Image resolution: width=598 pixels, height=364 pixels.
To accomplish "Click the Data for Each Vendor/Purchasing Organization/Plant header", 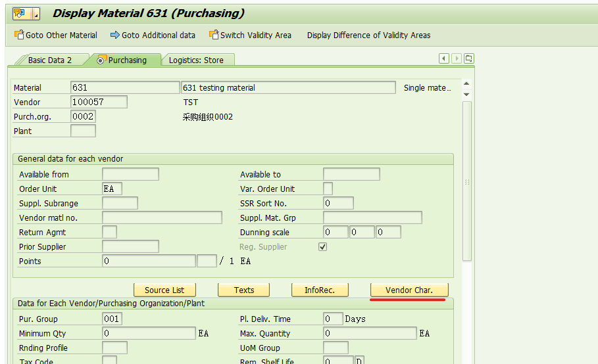I will [111, 304].
